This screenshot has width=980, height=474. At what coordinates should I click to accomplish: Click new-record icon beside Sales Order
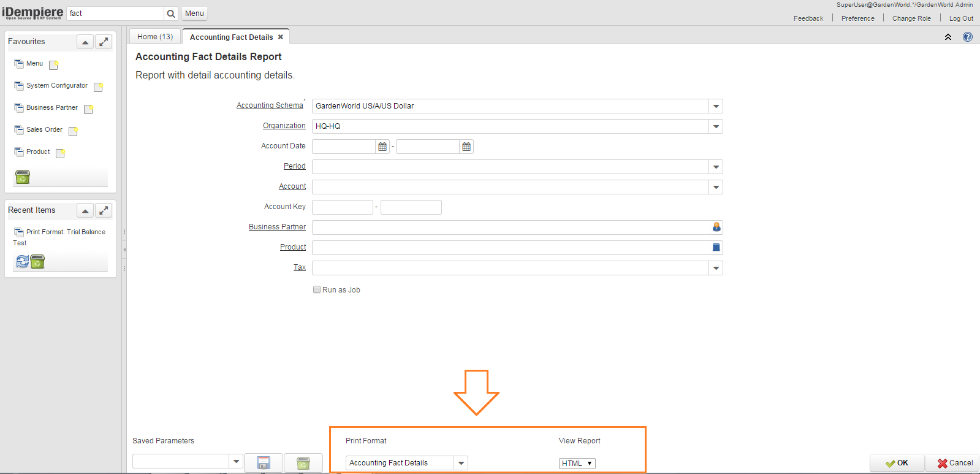pyautogui.click(x=73, y=131)
